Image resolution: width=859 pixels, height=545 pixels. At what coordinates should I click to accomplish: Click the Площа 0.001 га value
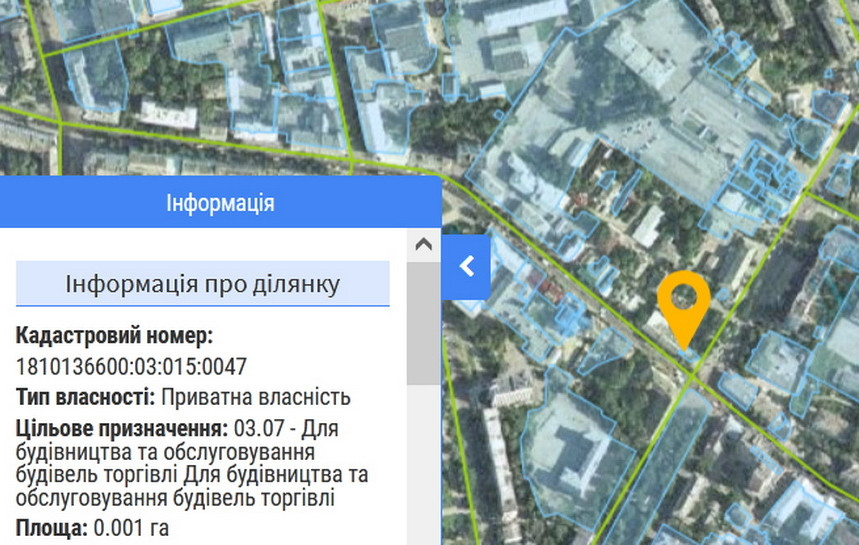coord(130,527)
